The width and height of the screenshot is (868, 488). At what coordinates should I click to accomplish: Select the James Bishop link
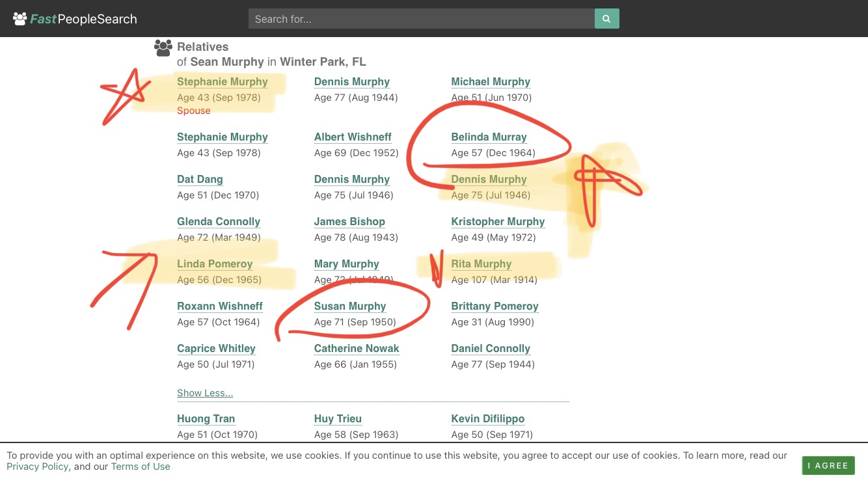click(349, 222)
